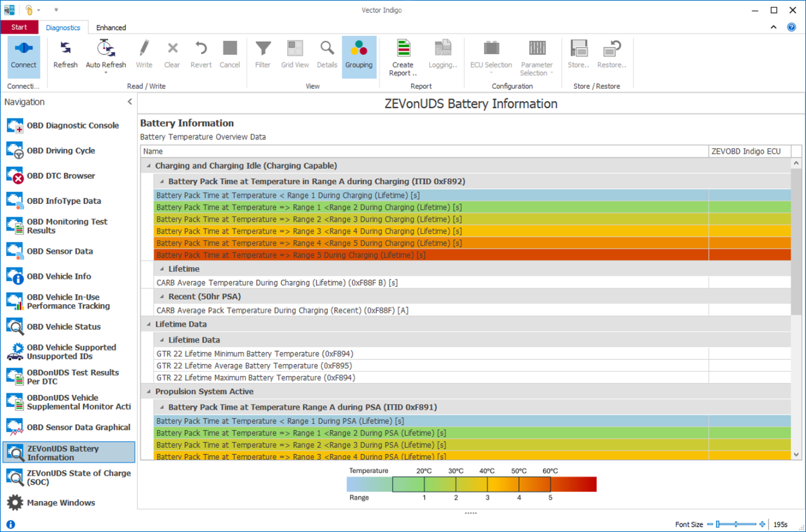Open OBDonUDS Vehicle Supplemental Monitor page
Image resolution: width=806 pixels, height=532 pixels.
coord(69,402)
